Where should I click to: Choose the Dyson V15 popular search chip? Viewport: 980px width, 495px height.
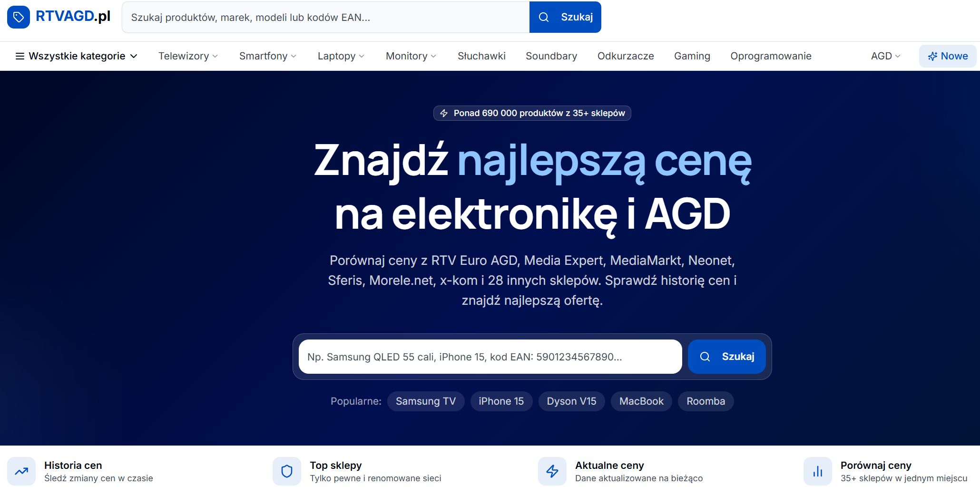click(571, 401)
